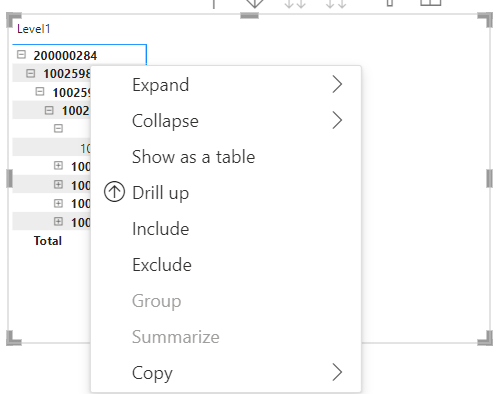
Task: Click the chevron next to Copy
Action: coord(337,372)
